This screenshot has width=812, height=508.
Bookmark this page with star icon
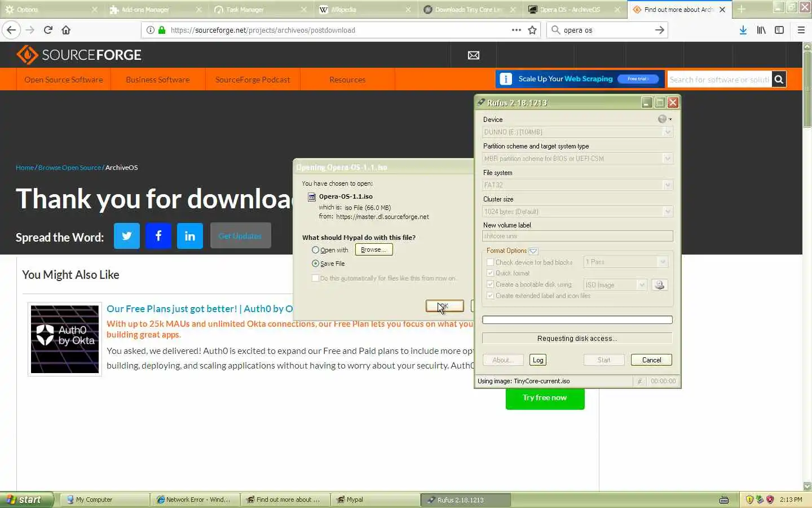point(532,30)
